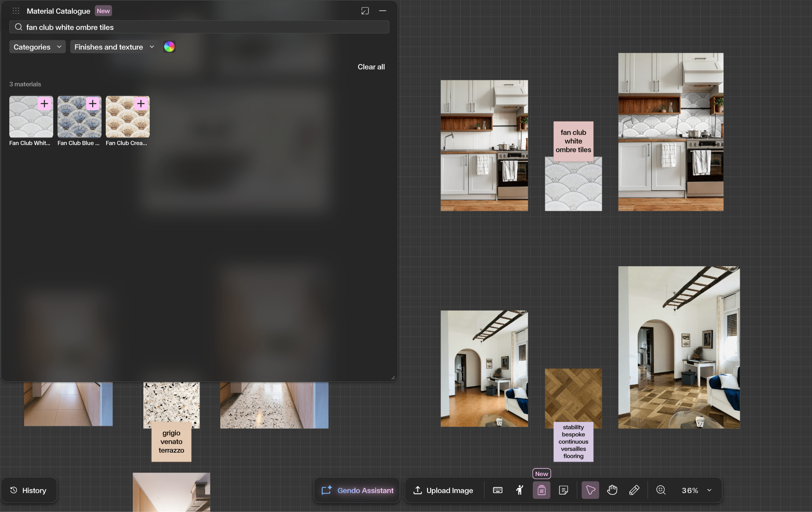
Task: Select the pencil draw tool
Action: pyautogui.click(x=634, y=490)
